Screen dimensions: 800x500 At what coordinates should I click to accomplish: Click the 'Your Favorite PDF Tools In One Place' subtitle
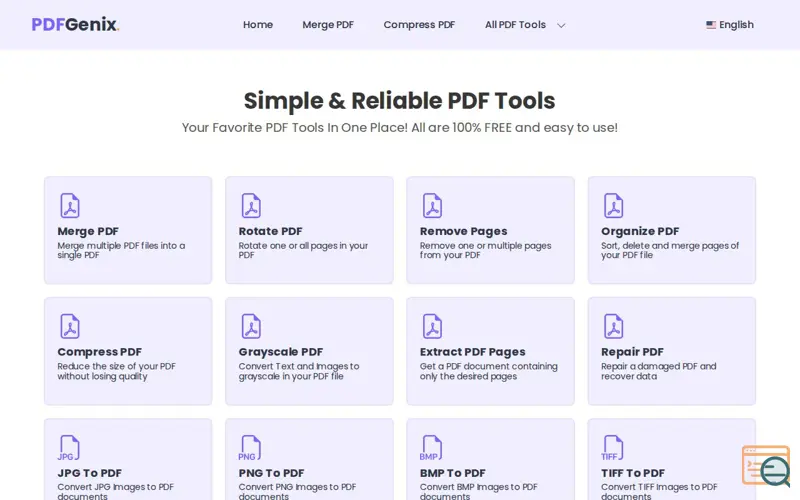399,128
